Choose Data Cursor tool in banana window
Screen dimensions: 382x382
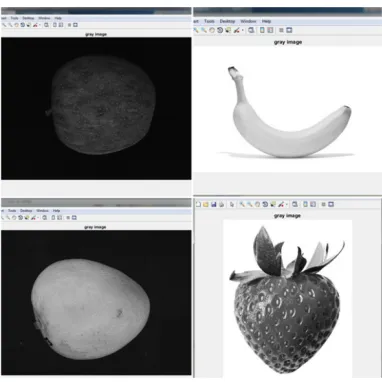228,30
